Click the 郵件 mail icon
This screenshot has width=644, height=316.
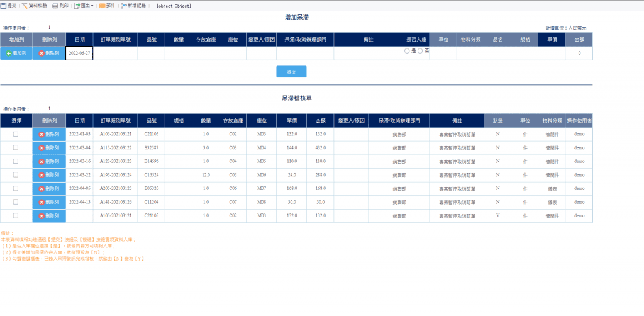(x=108, y=6)
